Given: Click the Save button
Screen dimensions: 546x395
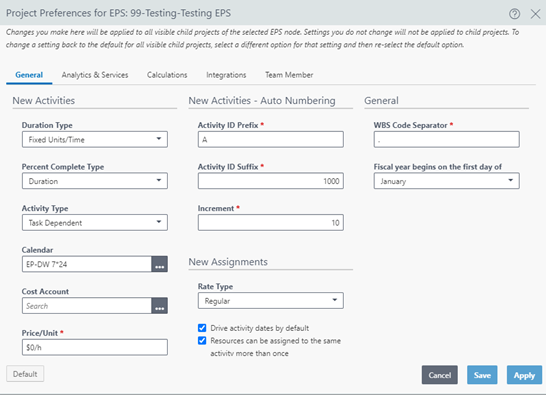Looking at the screenshot, I should 482,375.
